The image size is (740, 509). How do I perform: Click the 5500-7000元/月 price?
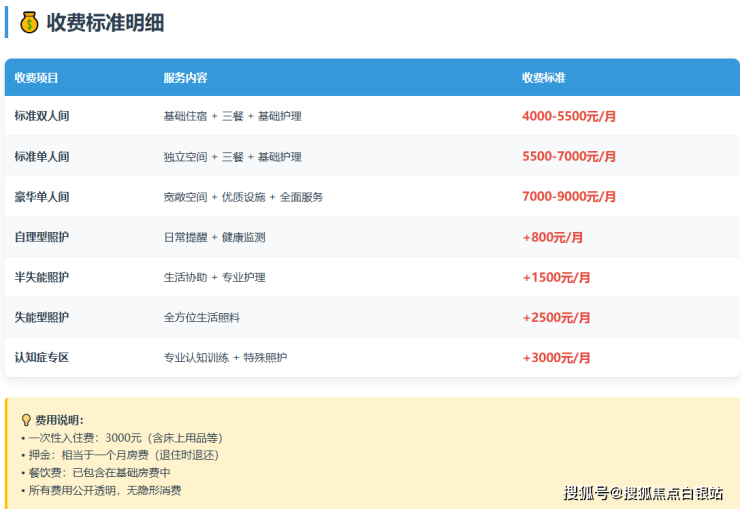coord(569,157)
